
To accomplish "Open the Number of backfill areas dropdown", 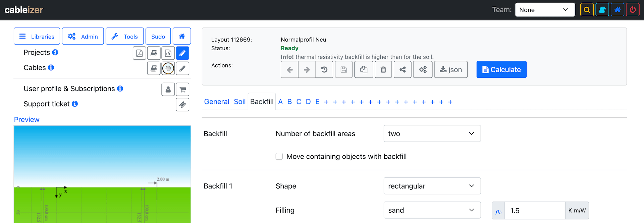I will point(432,134).
